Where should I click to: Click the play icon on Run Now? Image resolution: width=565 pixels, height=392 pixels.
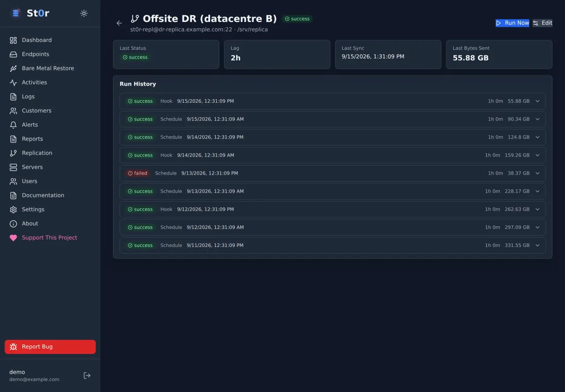tap(499, 23)
